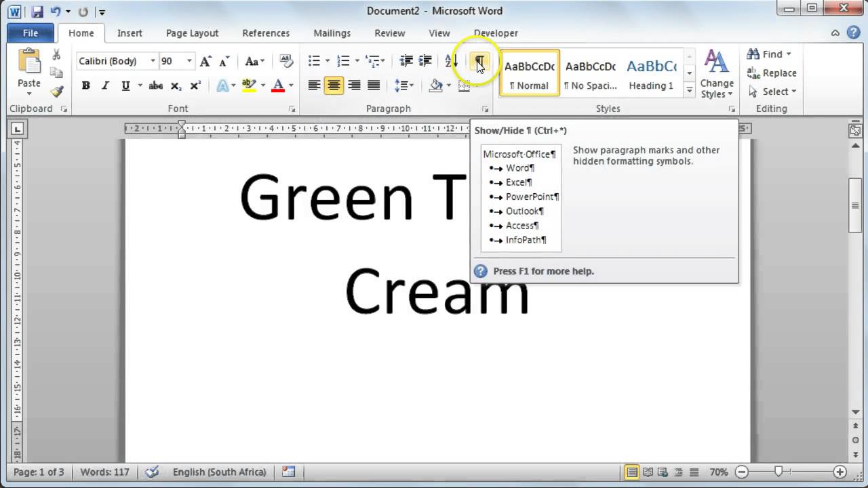Click Shrink Font icon
This screenshot has width=868, height=488.
point(224,61)
